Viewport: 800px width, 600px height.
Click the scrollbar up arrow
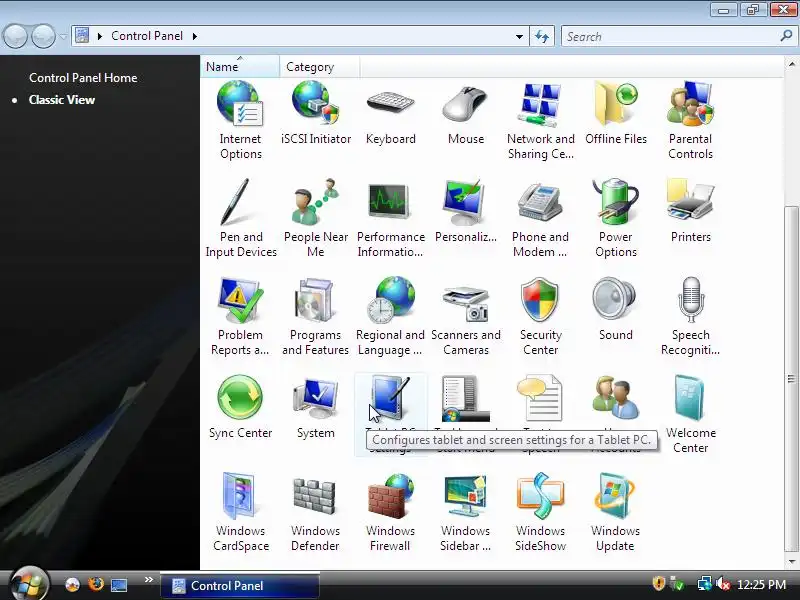point(791,64)
